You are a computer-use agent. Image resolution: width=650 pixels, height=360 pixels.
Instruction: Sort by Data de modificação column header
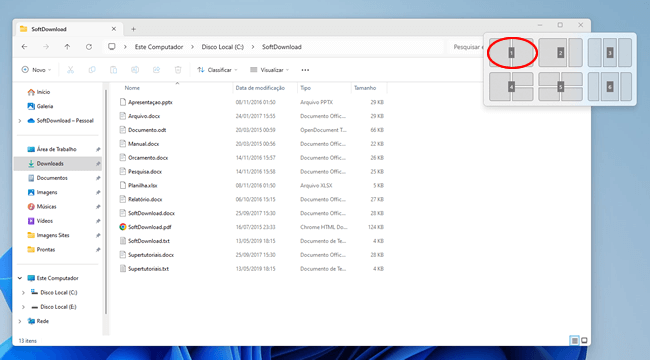260,88
